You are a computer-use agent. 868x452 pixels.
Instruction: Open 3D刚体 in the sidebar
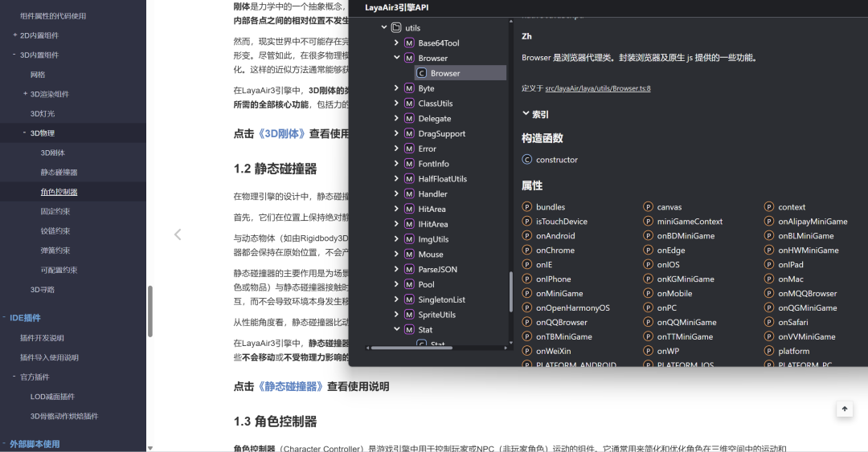point(52,153)
